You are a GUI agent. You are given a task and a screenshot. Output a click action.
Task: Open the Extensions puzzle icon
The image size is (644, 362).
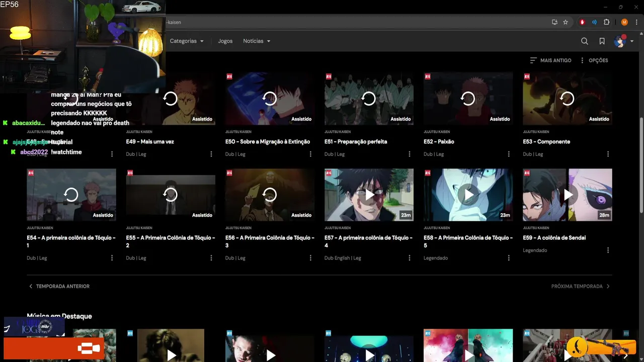click(606, 22)
